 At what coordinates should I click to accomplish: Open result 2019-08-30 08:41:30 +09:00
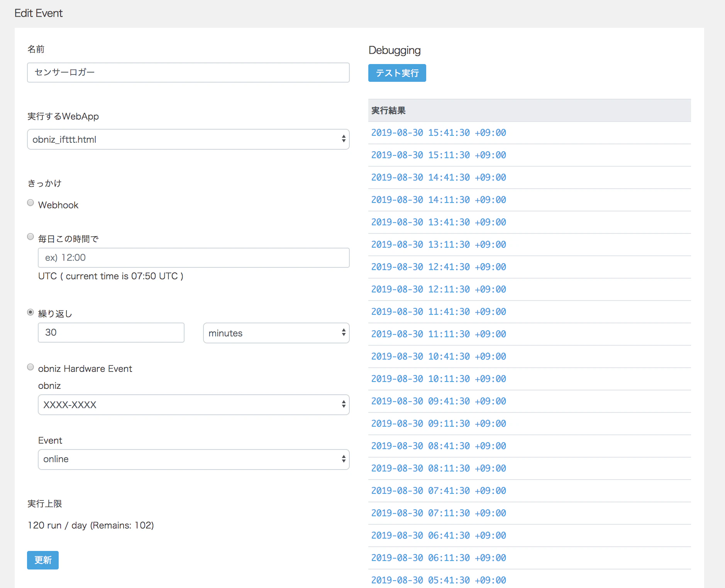tap(439, 446)
